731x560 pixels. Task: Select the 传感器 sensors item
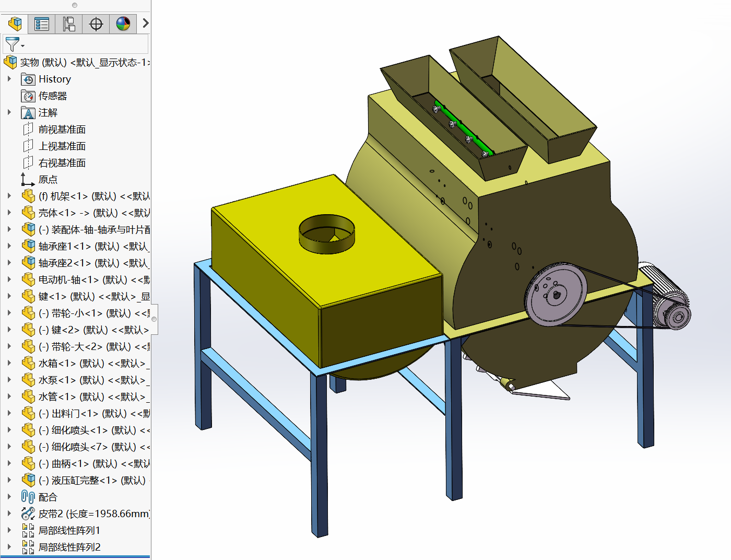[x=52, y=96]
